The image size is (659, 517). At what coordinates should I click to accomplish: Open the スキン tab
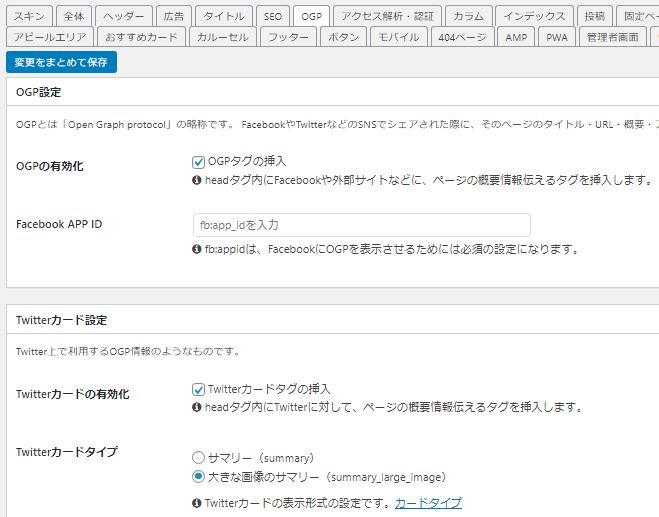click(29, 16)
